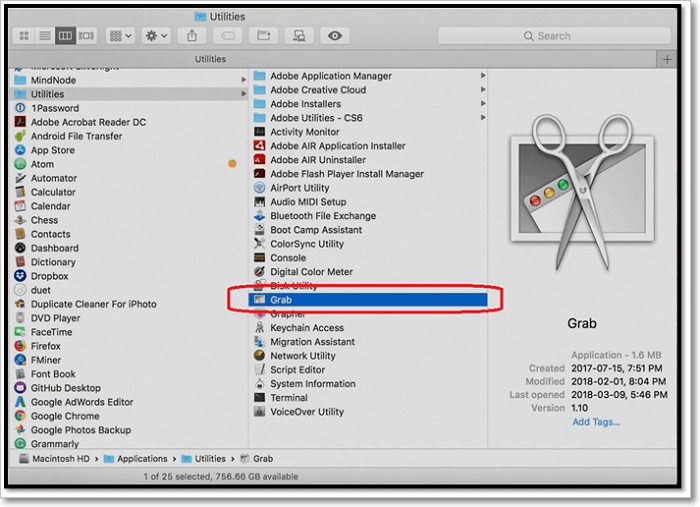700x507 pixels.
Task: Select the Network Utility icon
Action: click(x=259, y=356)
